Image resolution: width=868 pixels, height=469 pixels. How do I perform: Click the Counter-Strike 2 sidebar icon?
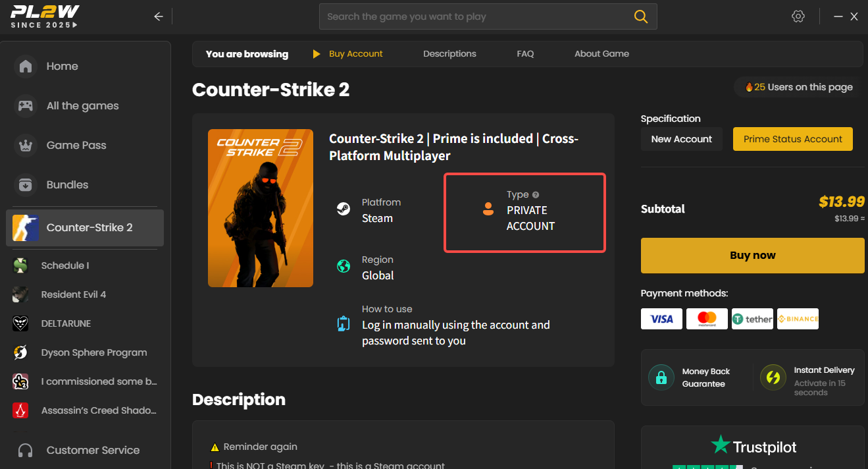[26, 228]
